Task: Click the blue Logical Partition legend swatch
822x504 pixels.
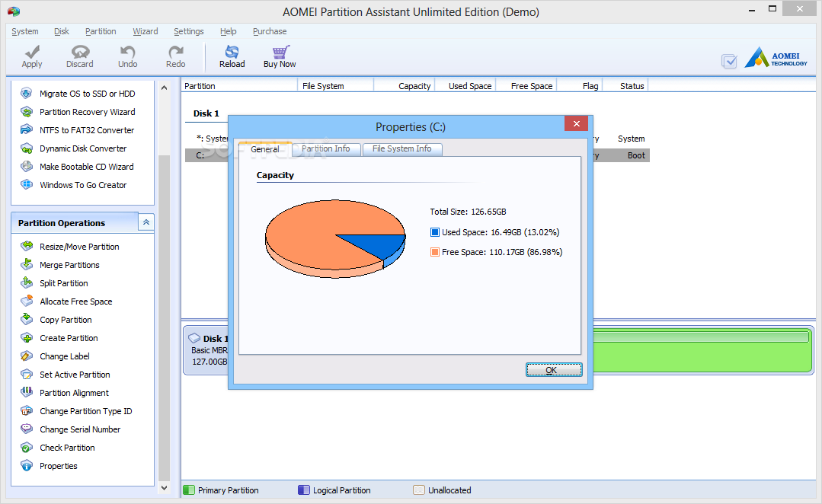Action: [303, 490]
